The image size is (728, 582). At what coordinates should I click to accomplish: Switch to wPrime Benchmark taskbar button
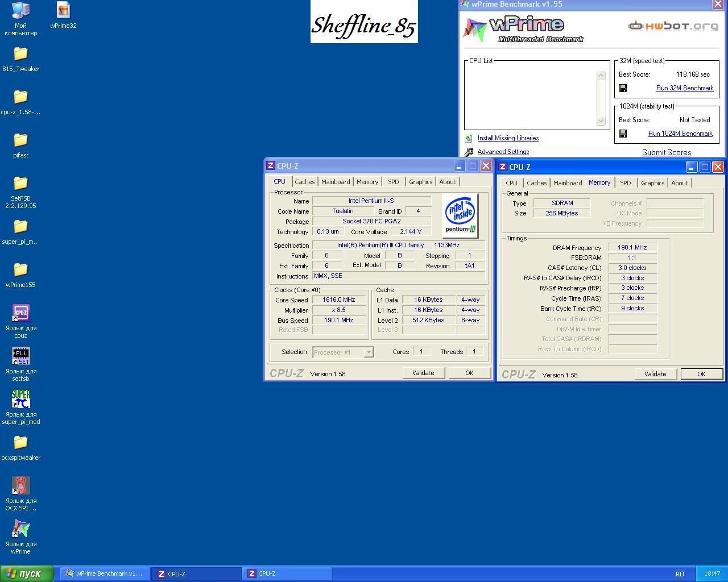coord(105,573)
